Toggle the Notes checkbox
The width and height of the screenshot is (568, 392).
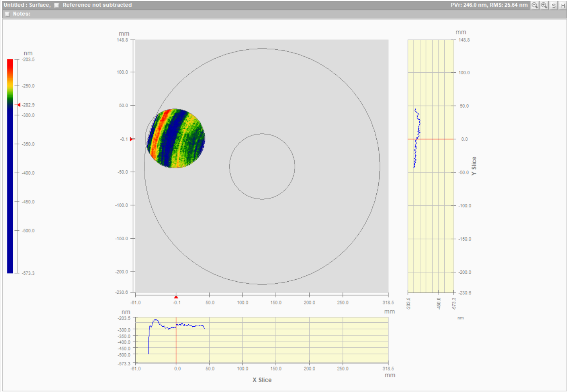pyautogui.click(x=7, y=14)
